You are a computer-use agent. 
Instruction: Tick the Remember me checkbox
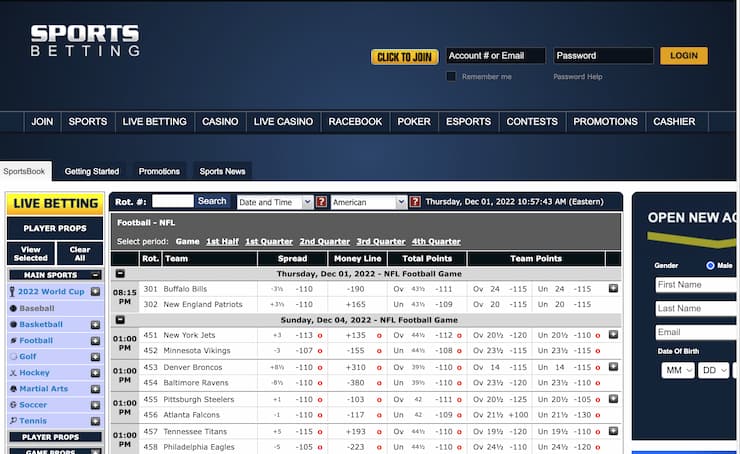click(451, 76)
